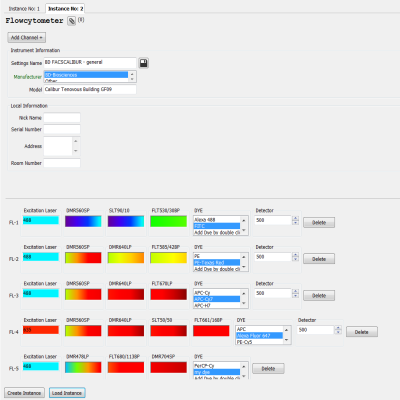Click the Settings Name input field

[90, 62]
